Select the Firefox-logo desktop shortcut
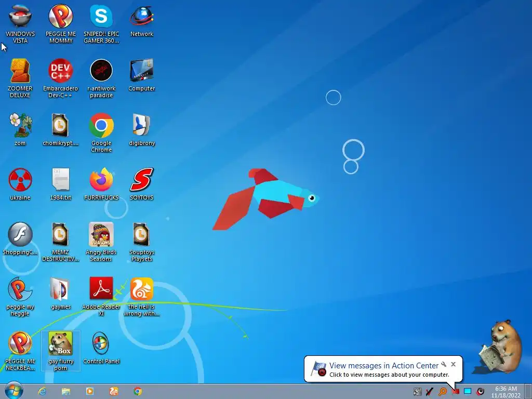This screenshot has width=532, height=399. 101,184
